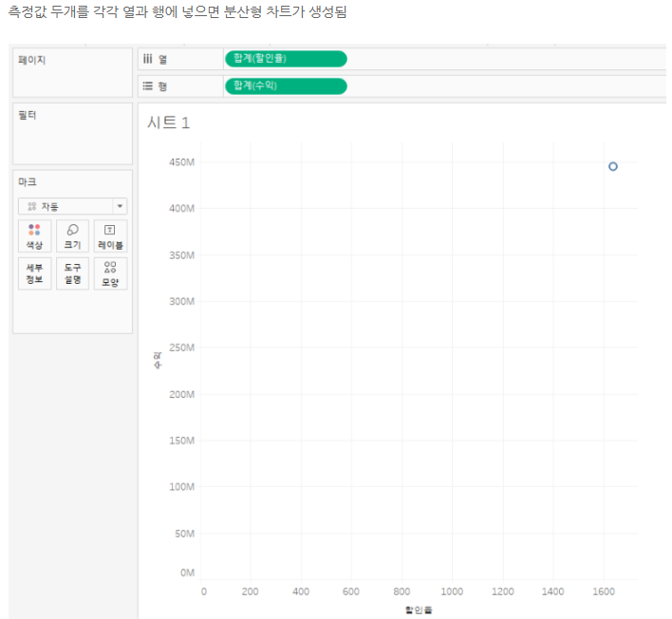The width and height of the screenshot is (672, 619).
Task: Expand the 자동 mark type dropdown
Action: (x=72, y=206)
